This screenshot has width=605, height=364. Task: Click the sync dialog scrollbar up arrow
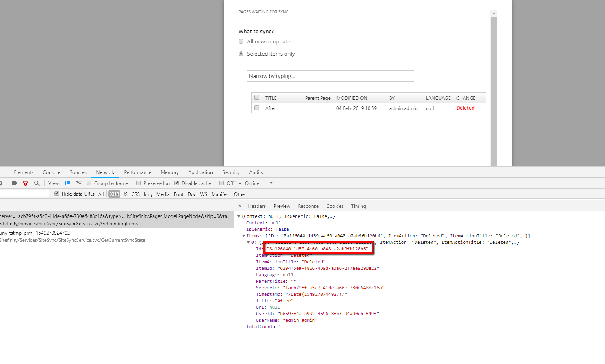tap(494, 13)
